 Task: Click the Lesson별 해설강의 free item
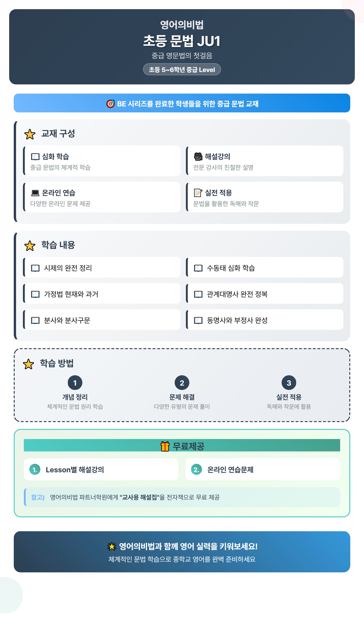coord(101,470)
